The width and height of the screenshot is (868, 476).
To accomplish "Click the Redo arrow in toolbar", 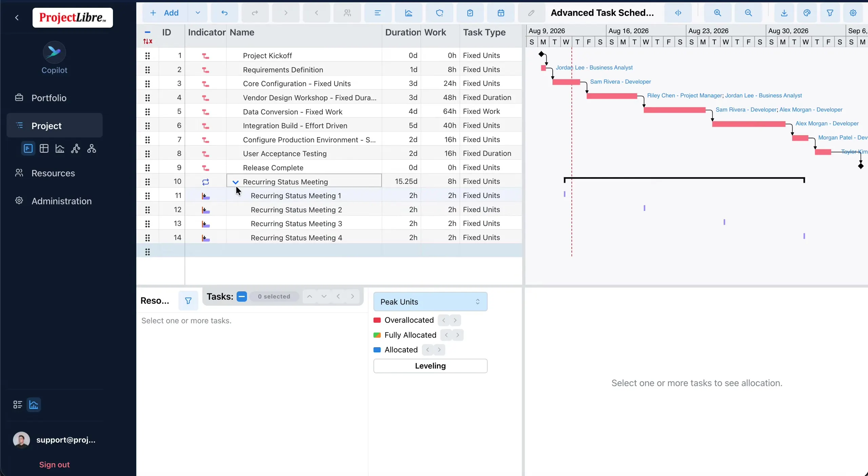I will coord(255,13).
